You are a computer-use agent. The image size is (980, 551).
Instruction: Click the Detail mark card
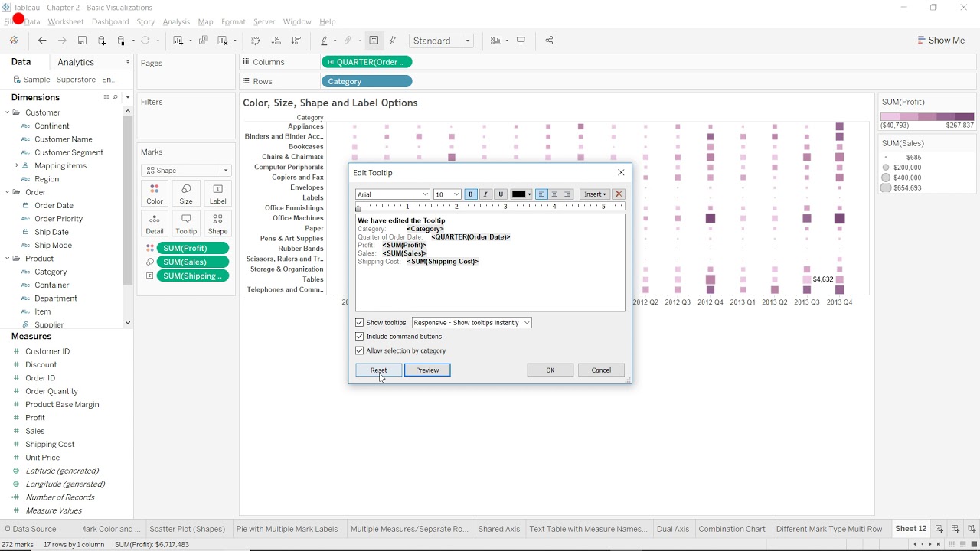(155, 224)
